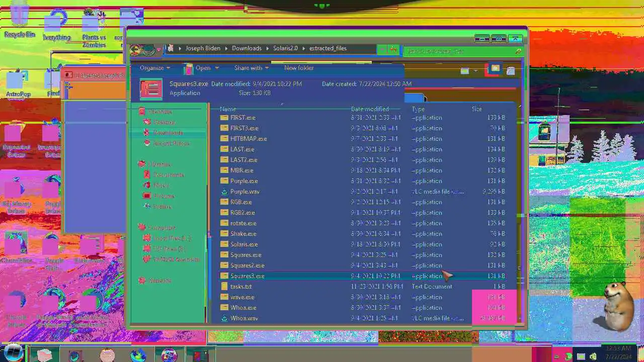Select Local Disk (C:) in navigation pane
This screenshot has height=362, width=644.
pos(167,238)
